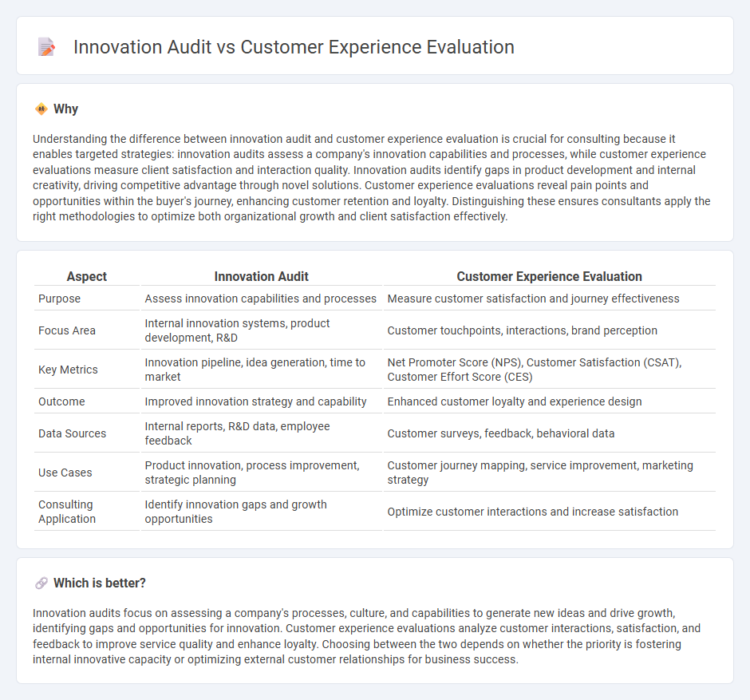Select the Customer Experience Evaluation column header
The height and width of the screenshot is (700, 750).
pyautogui.click(x=549, y=276)
